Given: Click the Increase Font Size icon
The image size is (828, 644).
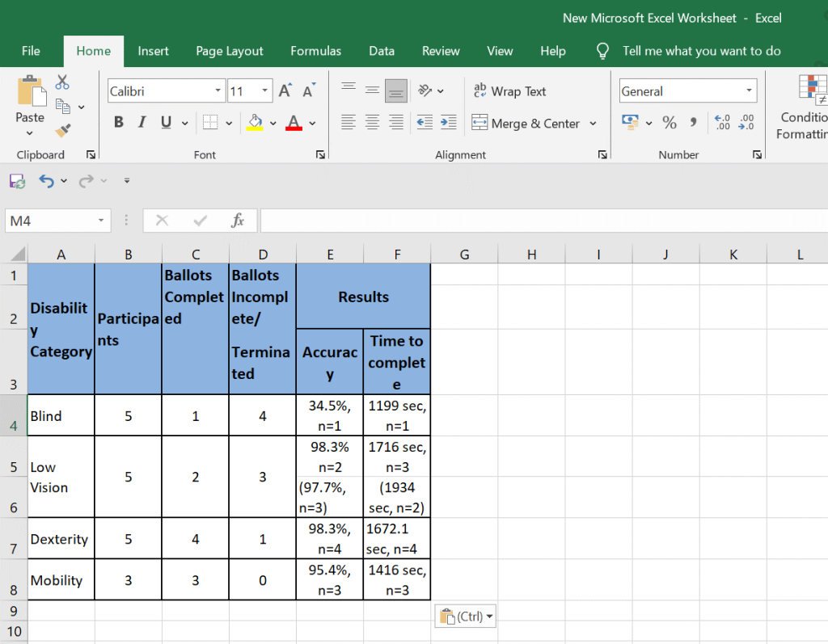Looking at the screenshot, I should (285, 91).
